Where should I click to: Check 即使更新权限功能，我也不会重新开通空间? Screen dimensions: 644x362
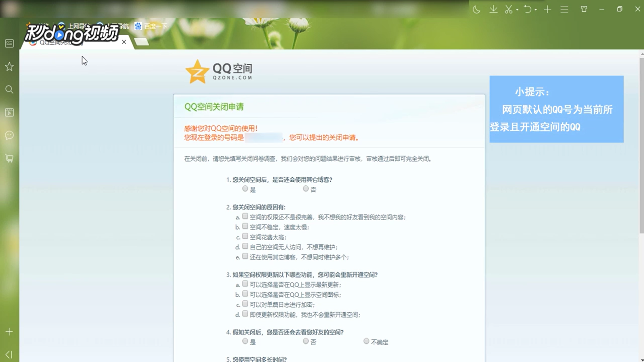tap(245, 314)
